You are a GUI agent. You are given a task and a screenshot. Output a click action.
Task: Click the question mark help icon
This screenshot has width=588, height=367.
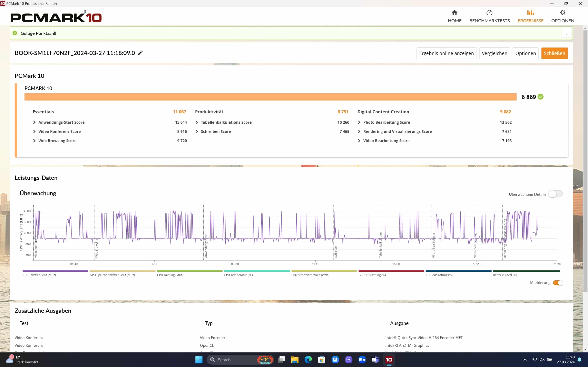(566, 33)
